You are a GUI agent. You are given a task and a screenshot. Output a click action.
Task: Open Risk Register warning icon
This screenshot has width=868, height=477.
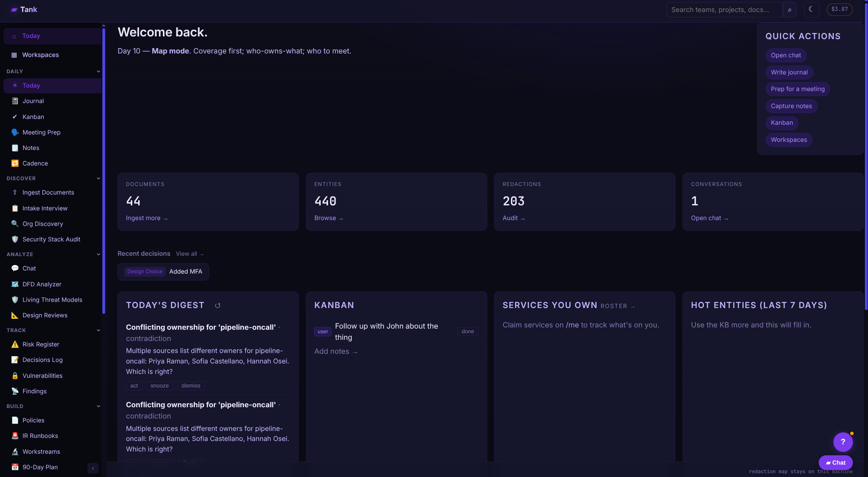coord(15,344)
